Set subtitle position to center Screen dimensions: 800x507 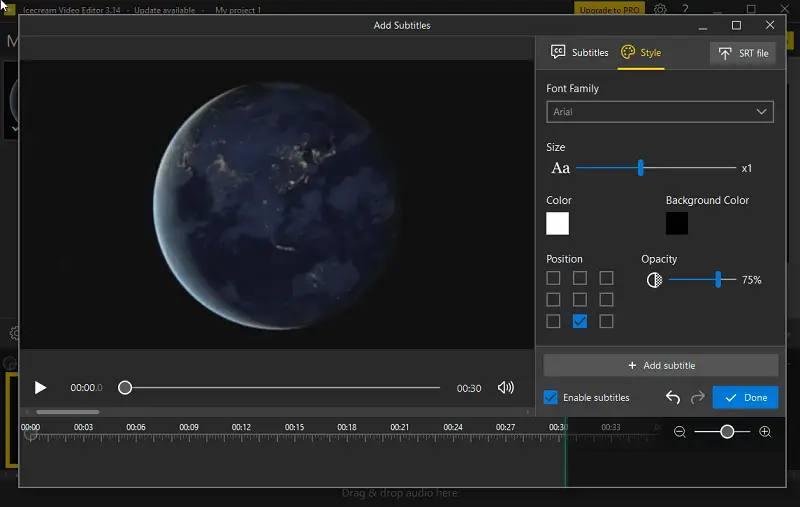click(x=580, y=299)
